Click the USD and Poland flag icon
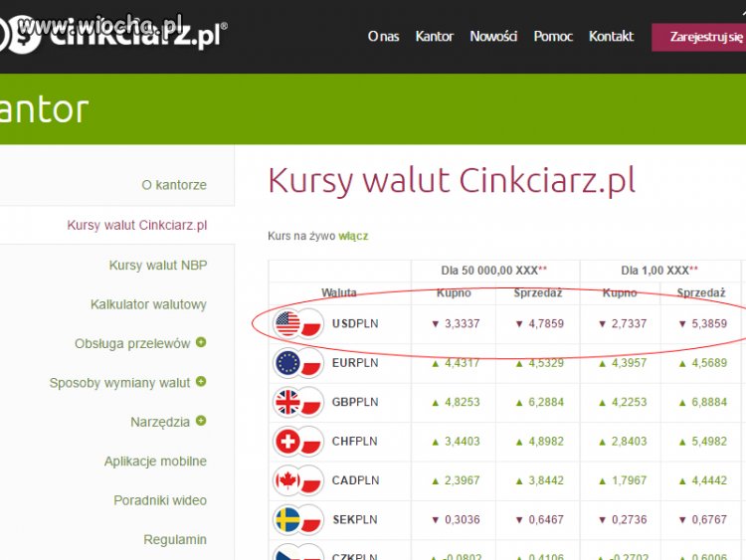Screen dimensions: 746x560 [298, 323]
